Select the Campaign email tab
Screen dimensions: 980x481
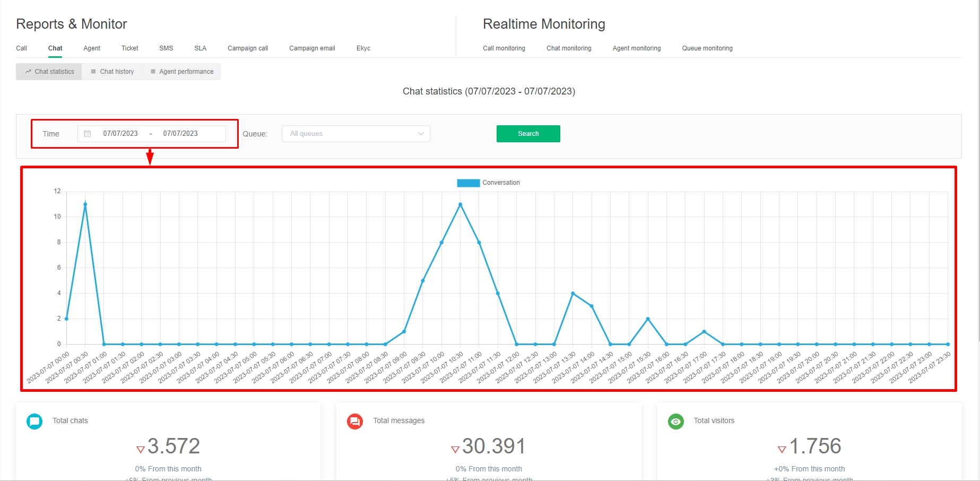click(x=312, y=48)
